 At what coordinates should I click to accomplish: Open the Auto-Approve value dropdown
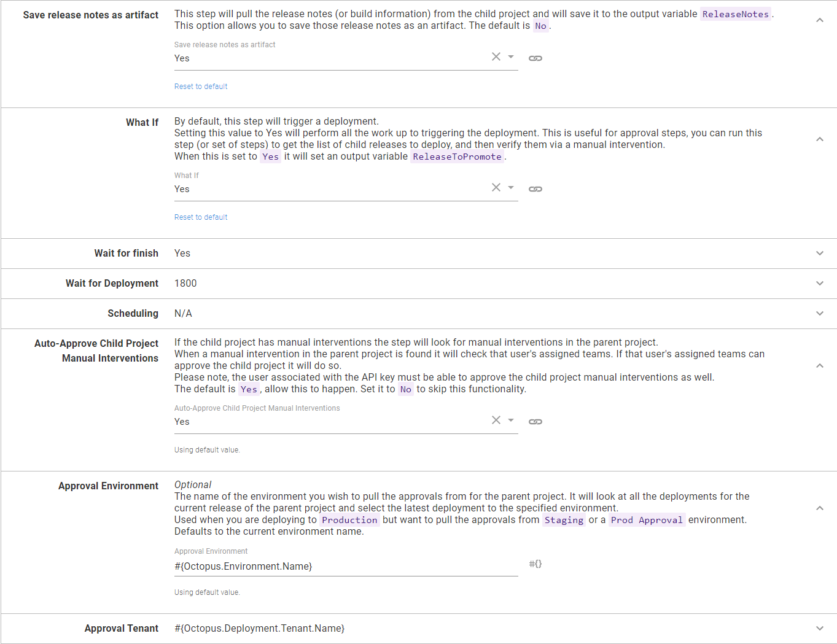coord(510,420)
